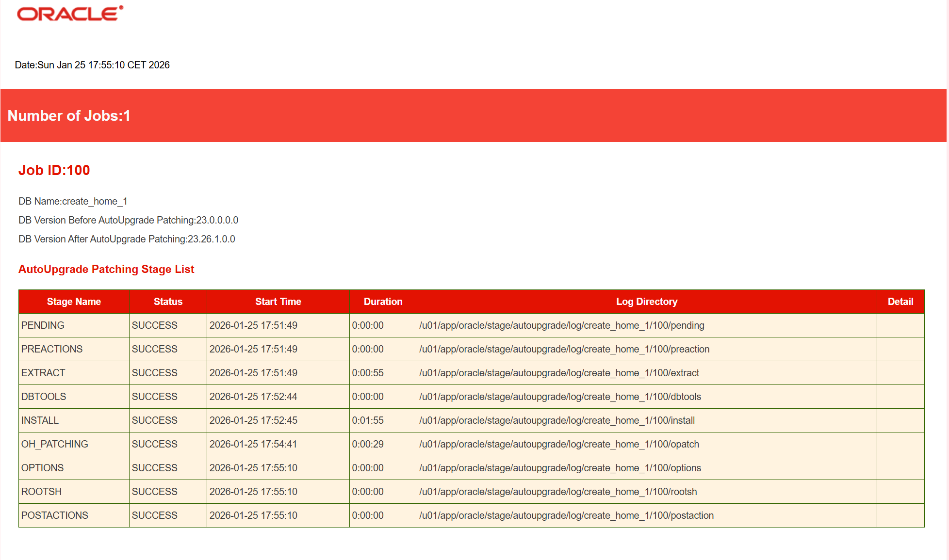The width and height of the screenshot is (949, 560).
Task: Click the Detail cell of the ROOTSH row
Action: 900,492
